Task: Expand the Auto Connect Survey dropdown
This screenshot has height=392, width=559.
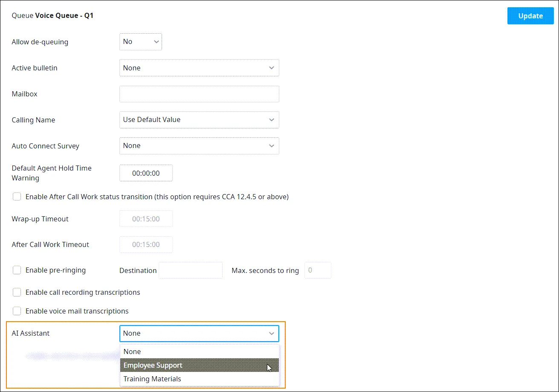Action: (199, 146)
